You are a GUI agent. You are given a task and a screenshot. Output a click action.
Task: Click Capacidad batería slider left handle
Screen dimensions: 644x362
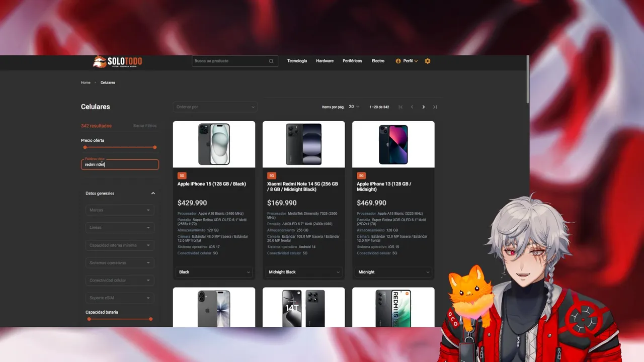pyautogui.click(x=89, y=319)
